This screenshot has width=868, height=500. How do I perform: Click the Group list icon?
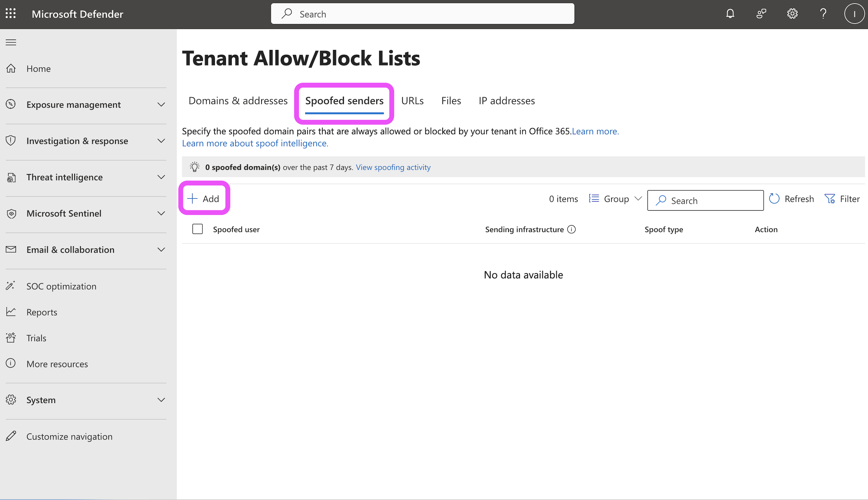point(594,198)
